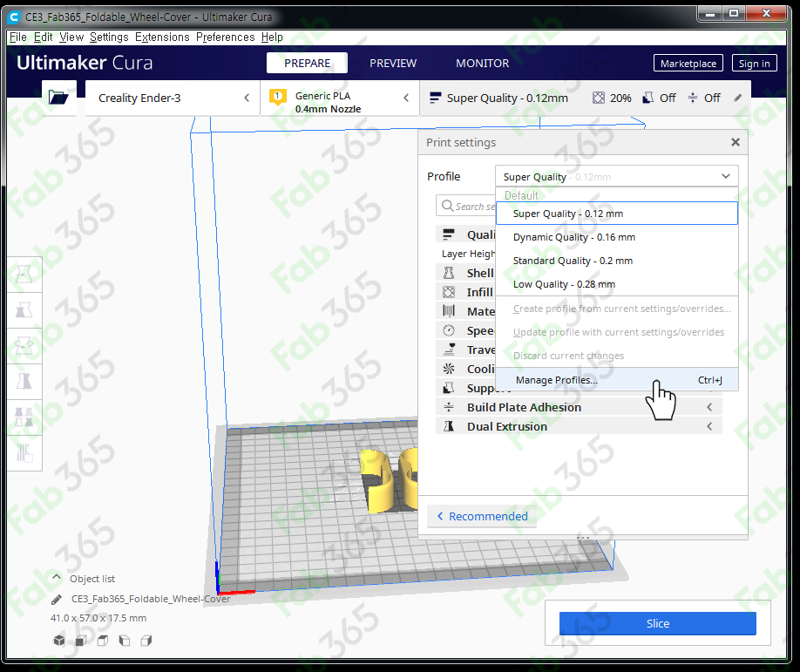Go back to Recommended settings
Image resolution: width=800 pixels, height=672 pixels.
[x=482, y=516]
